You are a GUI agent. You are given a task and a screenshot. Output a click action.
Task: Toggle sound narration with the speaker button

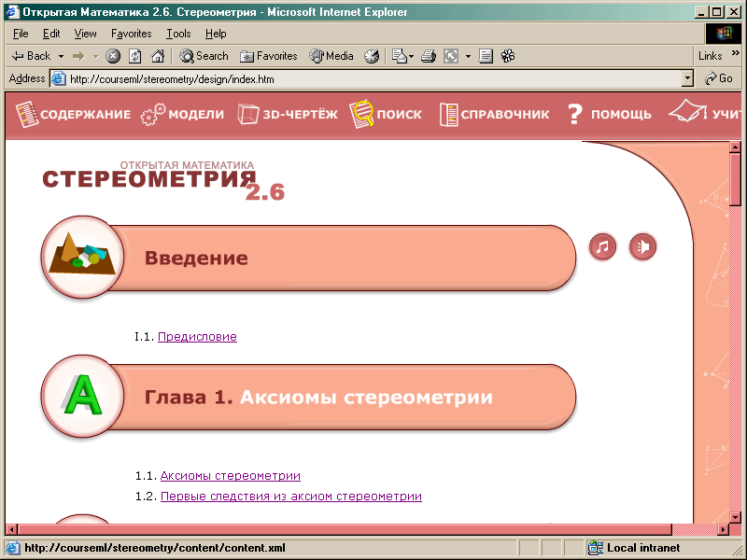click(642, 246)
